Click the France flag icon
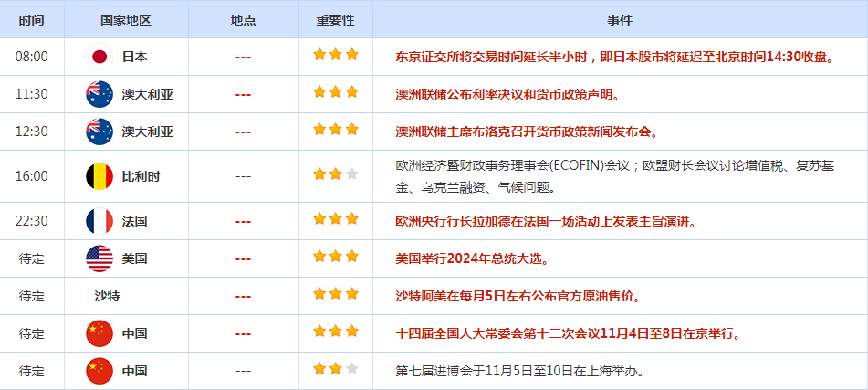 click(x=99, y=221)
